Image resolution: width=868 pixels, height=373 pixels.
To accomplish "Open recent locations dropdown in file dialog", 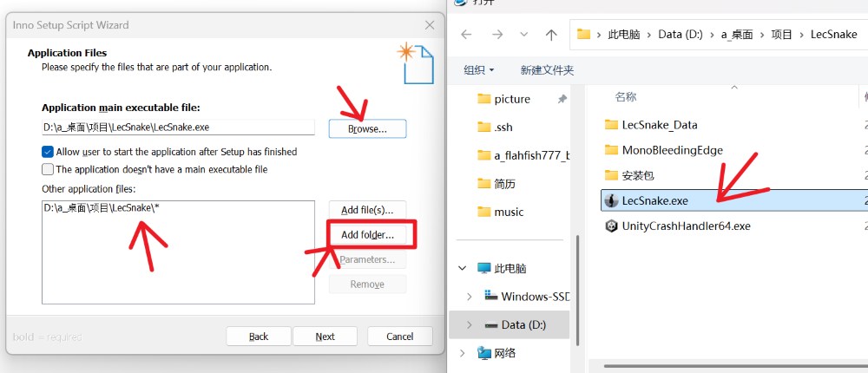I will coord(523,35).
